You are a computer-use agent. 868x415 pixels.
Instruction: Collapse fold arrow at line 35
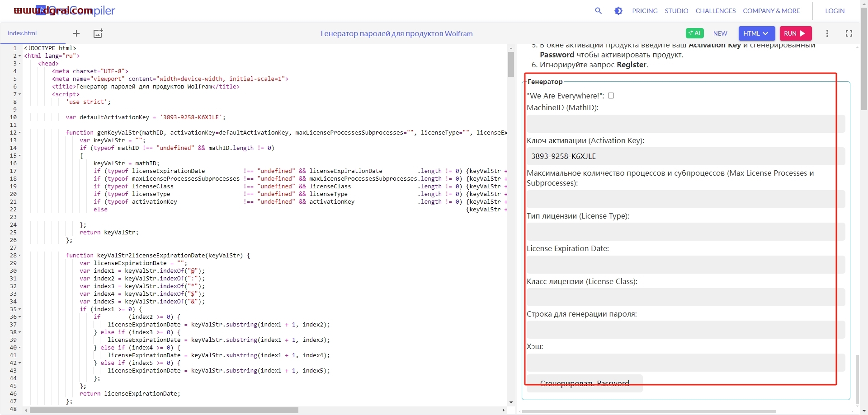pos(20,309)
